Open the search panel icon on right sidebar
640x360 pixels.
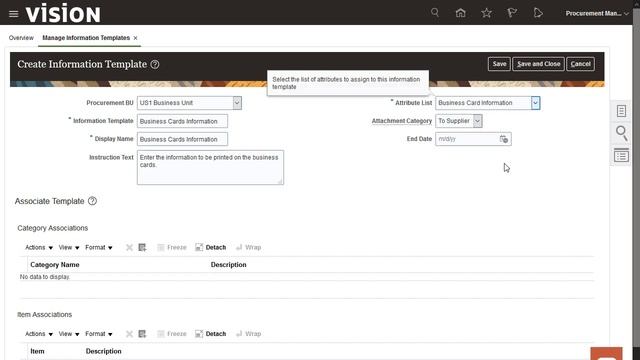(621, 133)
